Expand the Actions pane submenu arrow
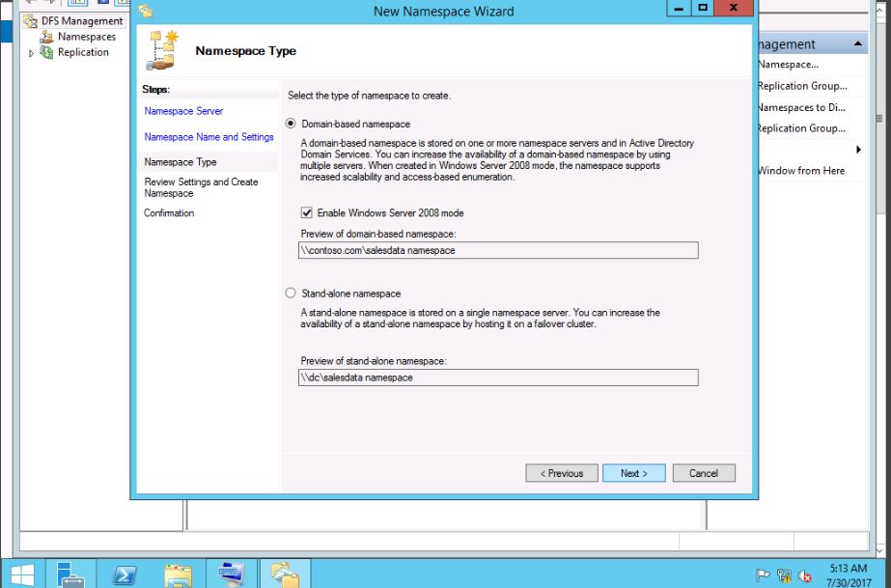This screenshot has height=588, width=891. (x=858, y=150)
